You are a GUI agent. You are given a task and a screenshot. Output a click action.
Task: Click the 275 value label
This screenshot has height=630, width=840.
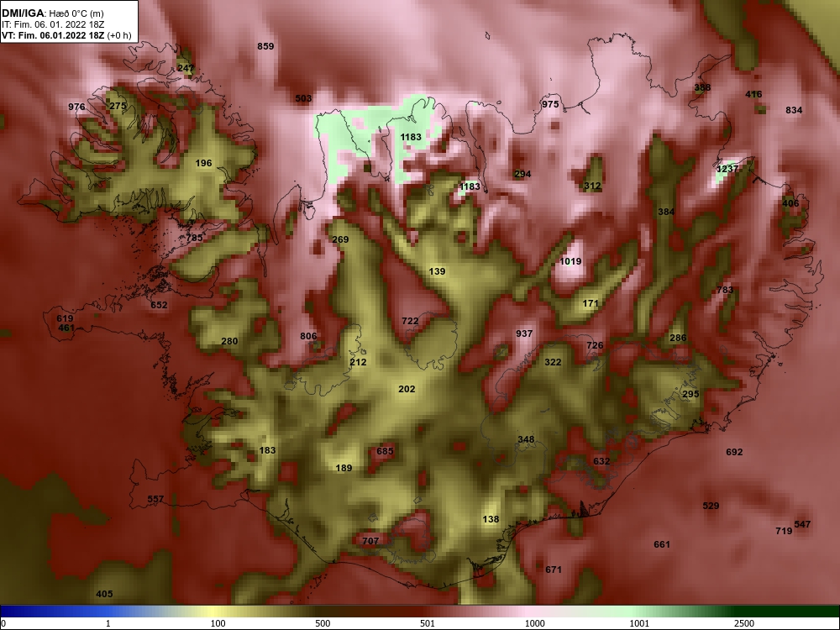118,106
